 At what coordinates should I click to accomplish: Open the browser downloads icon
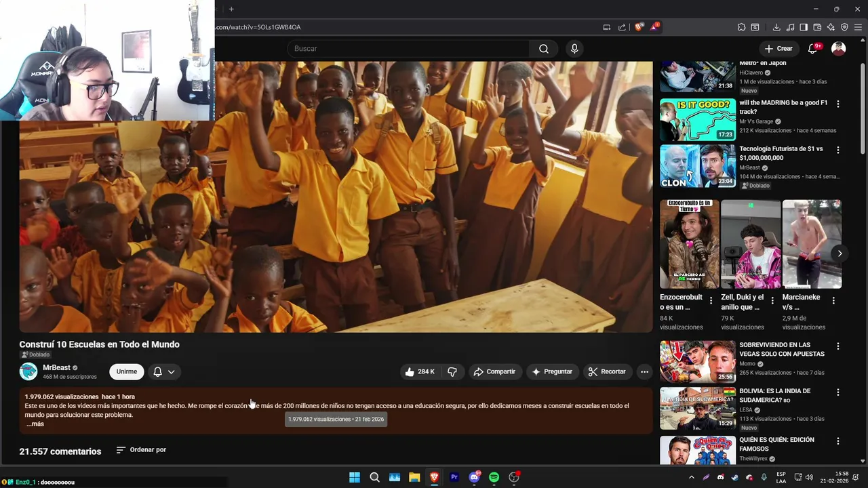[776, 27]
